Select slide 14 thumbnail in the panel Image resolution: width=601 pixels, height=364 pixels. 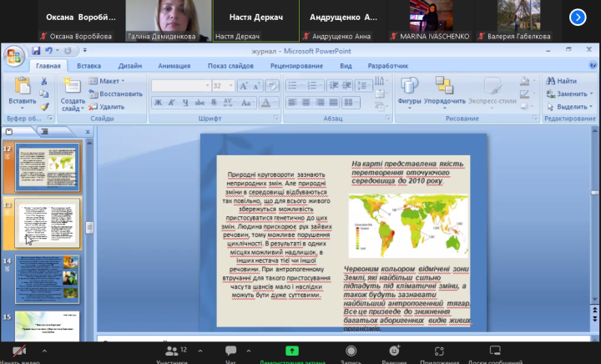[48, 279]
